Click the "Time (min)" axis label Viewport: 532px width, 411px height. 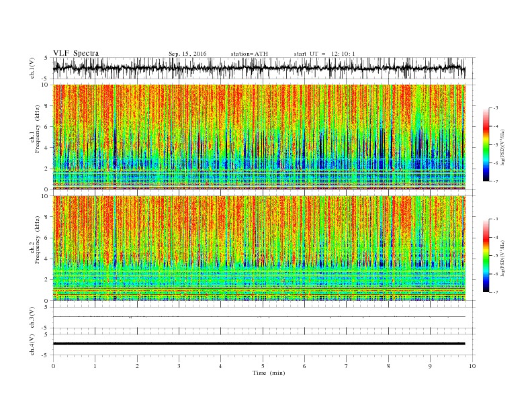coord(269,373)
